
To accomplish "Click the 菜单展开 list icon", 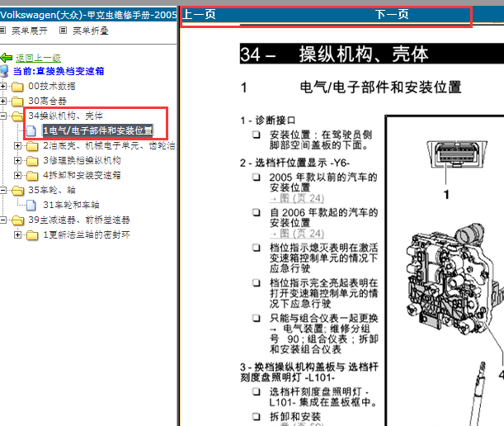I will pyautogui.click(x=2, y=31).
